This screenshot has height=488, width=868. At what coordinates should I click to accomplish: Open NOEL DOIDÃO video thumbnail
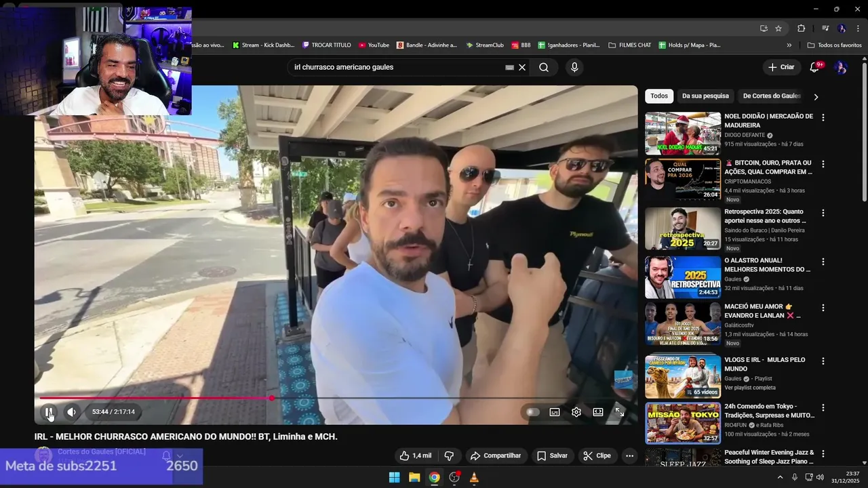pyautogui.click(x=683, y=133)
